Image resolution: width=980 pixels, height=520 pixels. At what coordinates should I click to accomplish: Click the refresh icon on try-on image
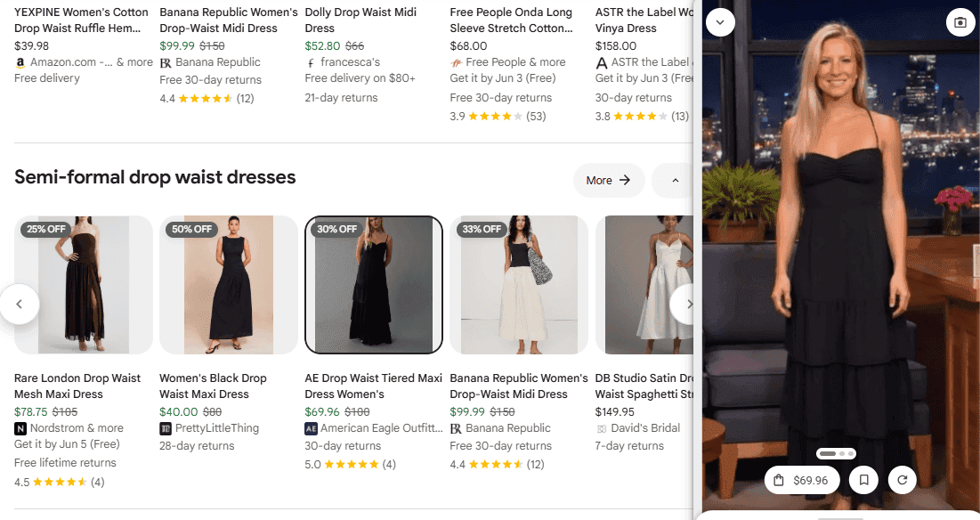902,480
